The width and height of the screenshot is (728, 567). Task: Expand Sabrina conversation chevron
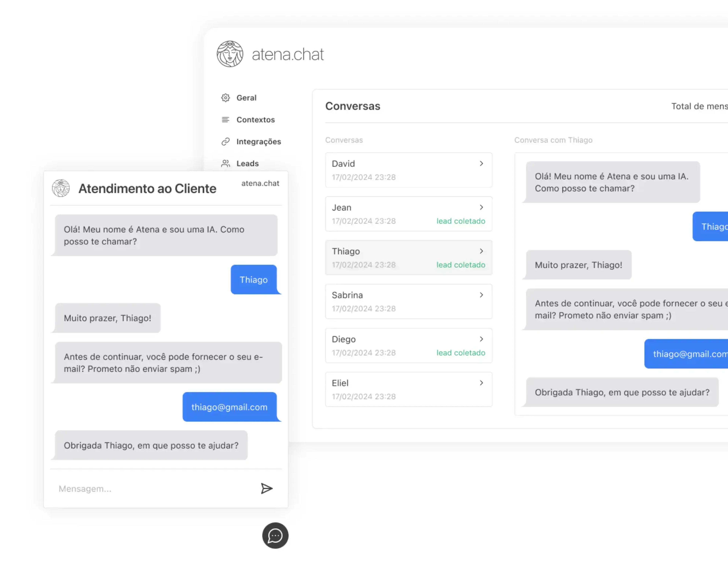(x=481, y=295)
